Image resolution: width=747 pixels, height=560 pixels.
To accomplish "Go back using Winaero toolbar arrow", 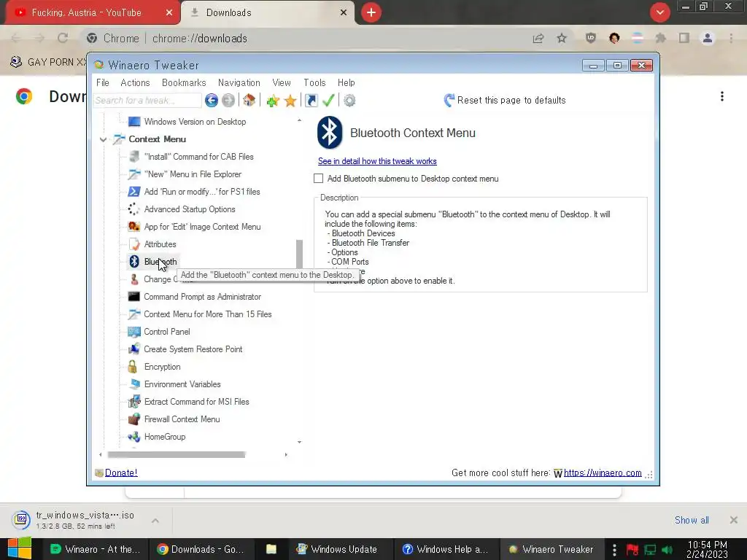I will click(212, 100).
